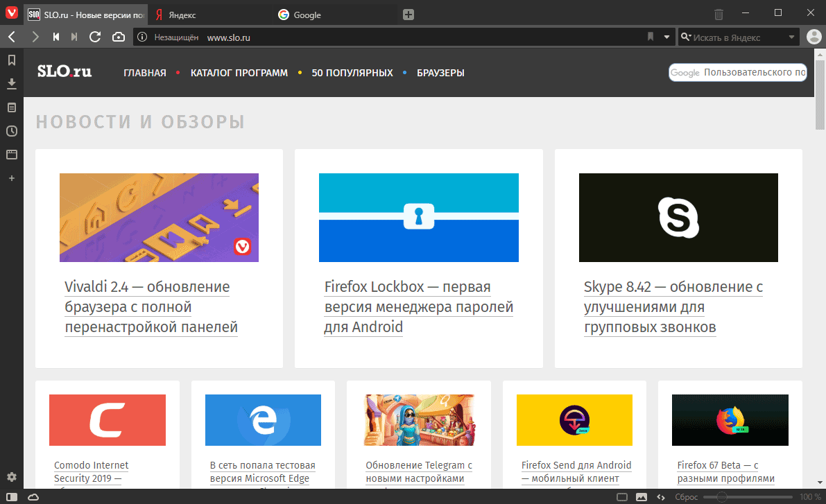Viewport: 826px width, 504px height.
Task: Open the Notes panel in sidebar
Action: [x=12, y=107]
